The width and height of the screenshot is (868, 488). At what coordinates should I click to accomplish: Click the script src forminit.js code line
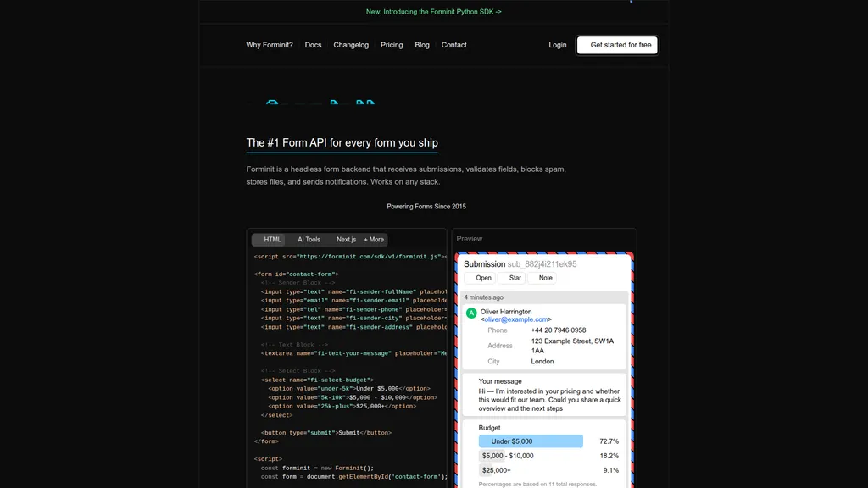(350, 257)
